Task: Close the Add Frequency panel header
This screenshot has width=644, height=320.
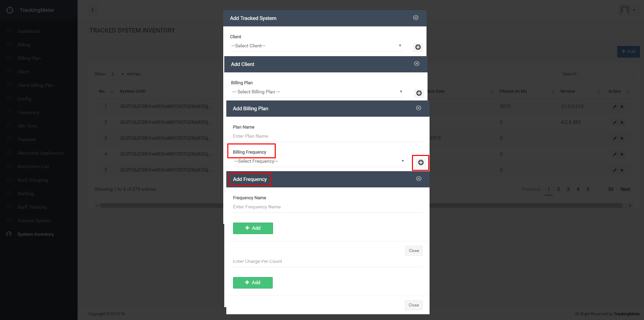Action: pyautogui.click(x=419, y=179)
